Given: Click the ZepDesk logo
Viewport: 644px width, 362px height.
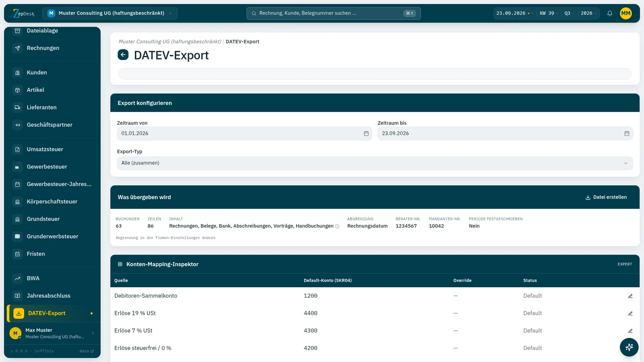Looking at the screenshot, I should click(24, 13).
